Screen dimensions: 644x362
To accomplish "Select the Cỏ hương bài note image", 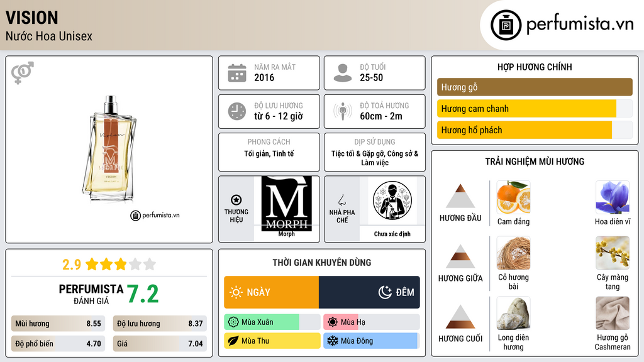I will click(513, 253).
